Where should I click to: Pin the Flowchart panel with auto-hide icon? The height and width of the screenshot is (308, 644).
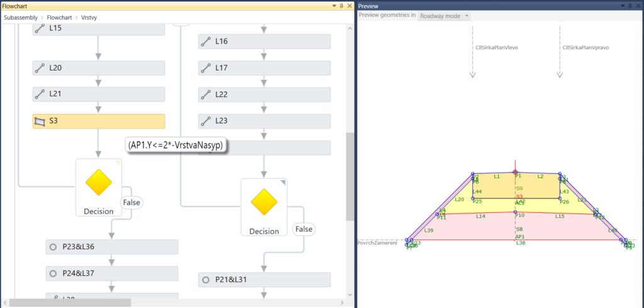click(x=341, y=6)
